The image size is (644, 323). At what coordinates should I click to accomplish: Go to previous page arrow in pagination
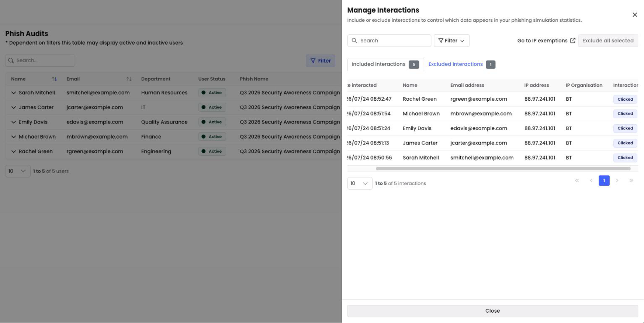click(591, 181)
